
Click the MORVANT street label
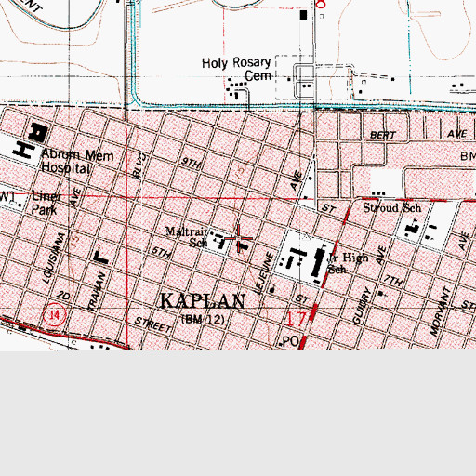click(440, 311)
